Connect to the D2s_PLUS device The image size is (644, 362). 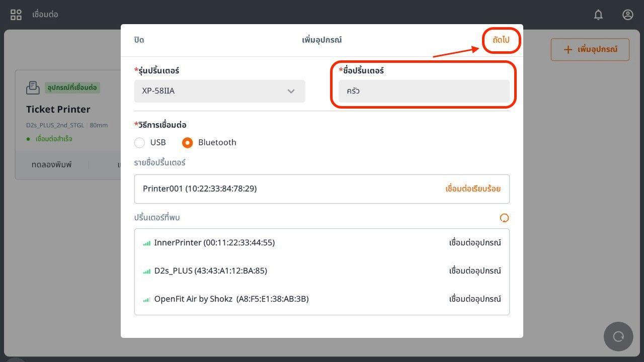474,271
